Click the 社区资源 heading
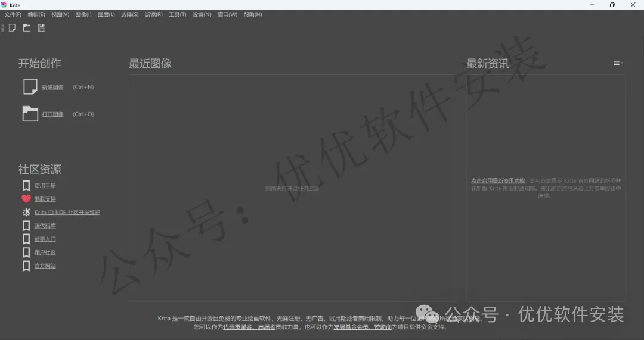The width and height of the screenshot is (644, 340). click(x=39, y=169)
